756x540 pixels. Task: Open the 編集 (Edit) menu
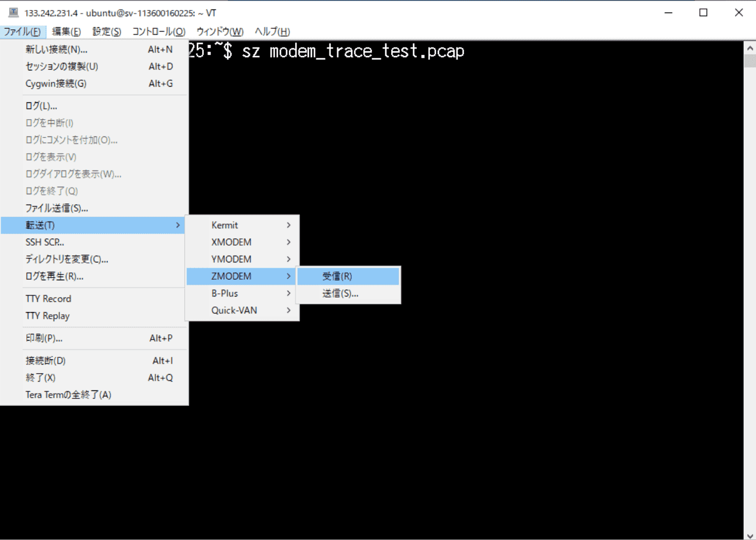point(66,31)
